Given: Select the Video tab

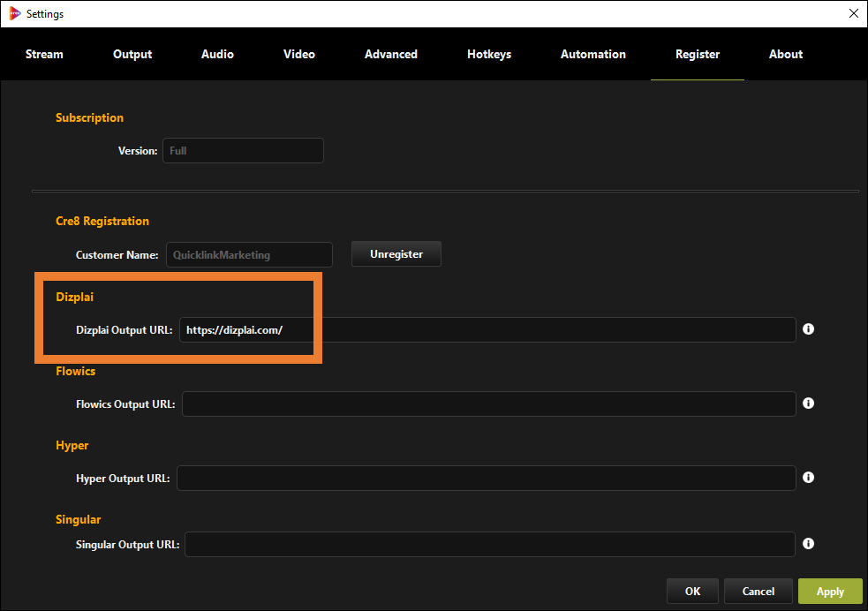Looking at the screenshot, I should pos(299,54).
